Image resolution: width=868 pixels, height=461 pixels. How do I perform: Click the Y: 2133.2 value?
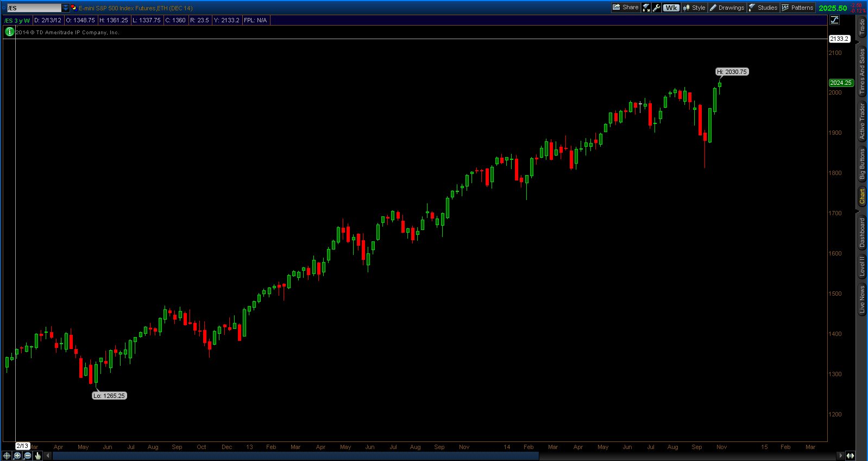point(227,20)
